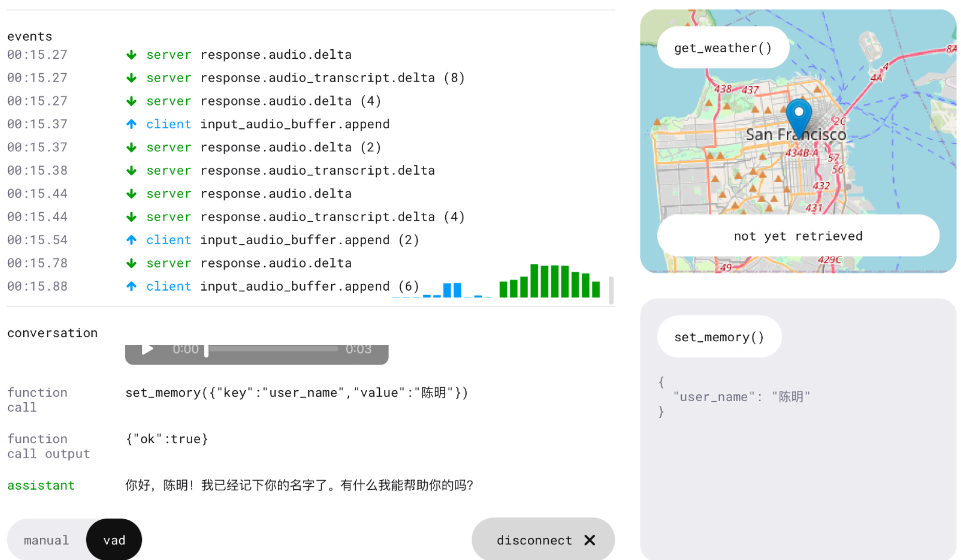Click the 'not yet retrieved' weather status

[798, 236]
